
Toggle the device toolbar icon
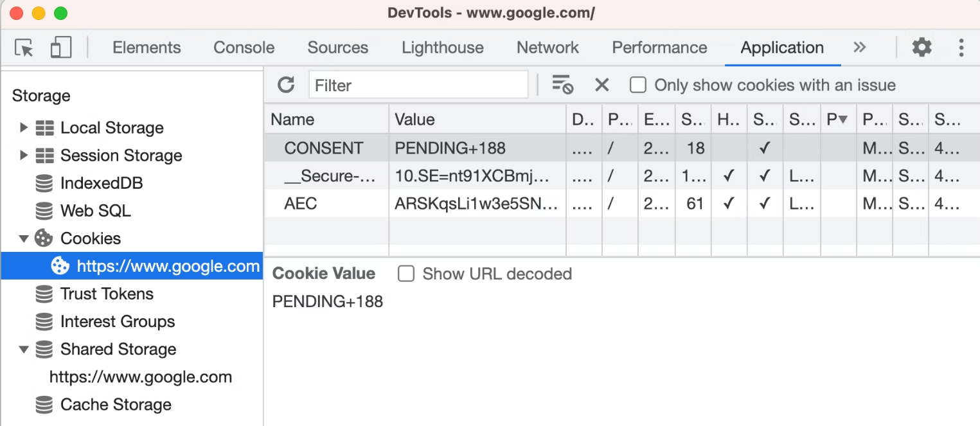[61, 48]
